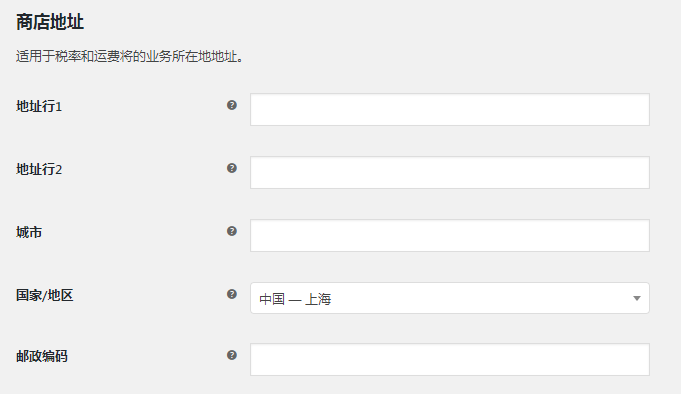Show the tooltip icon for 城市
The image size is (681, 394).
click(x=232, y=231)
